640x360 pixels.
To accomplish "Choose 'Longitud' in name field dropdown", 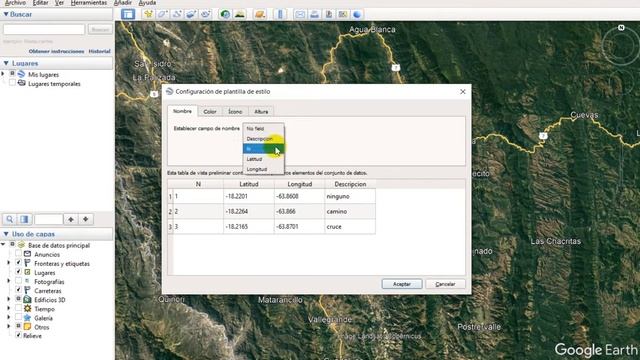I will [263, 169].
